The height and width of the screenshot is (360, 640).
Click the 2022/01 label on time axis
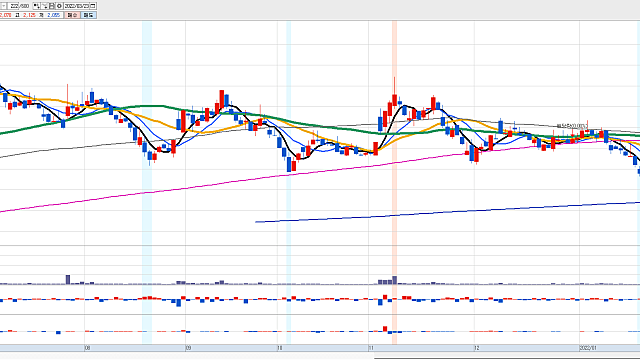[588, 348]
